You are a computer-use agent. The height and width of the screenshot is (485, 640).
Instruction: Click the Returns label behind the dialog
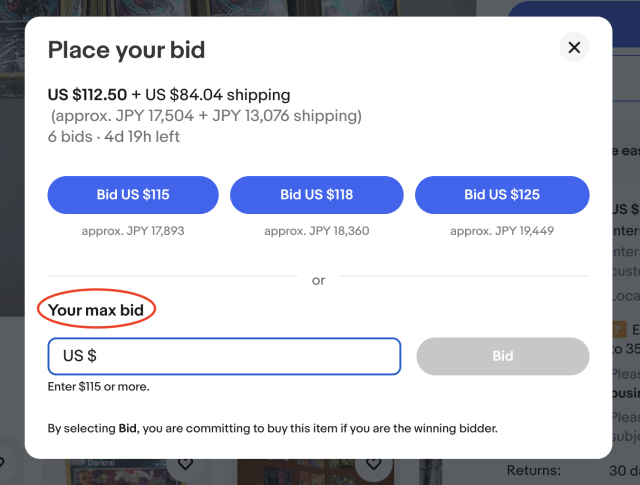pyautogui.click(x=533, y=470)
